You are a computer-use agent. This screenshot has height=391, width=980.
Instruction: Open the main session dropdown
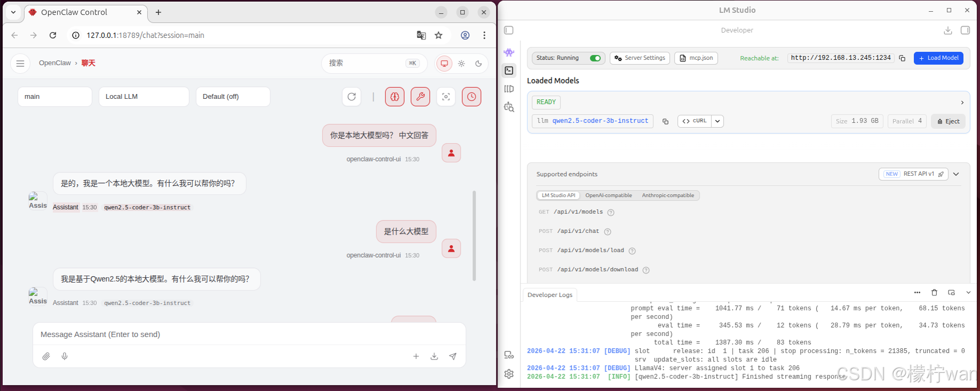[55, 97]
